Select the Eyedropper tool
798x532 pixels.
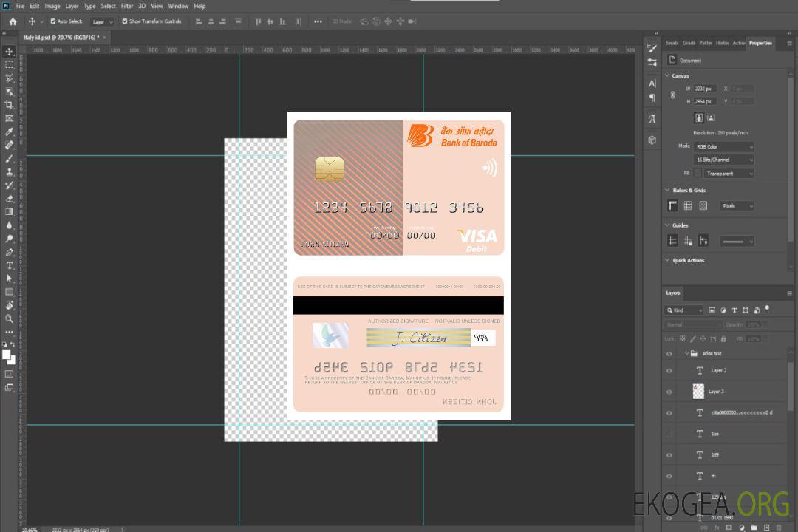[x=10, y=132]
